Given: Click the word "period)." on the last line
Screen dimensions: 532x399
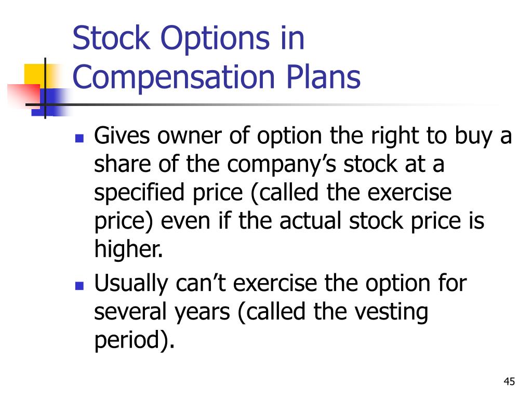Looking at the screenshot, I should pyautogui.click(x=135, y=340).
